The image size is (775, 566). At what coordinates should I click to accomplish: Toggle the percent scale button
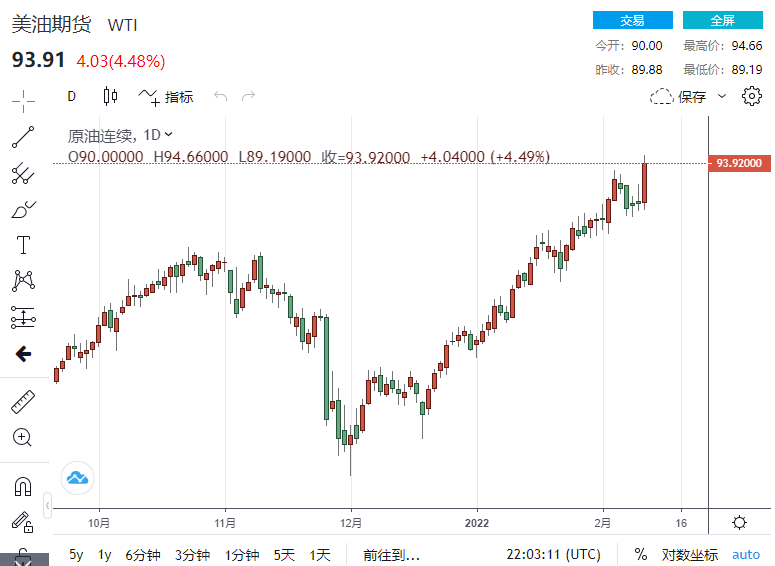(640, 554)
